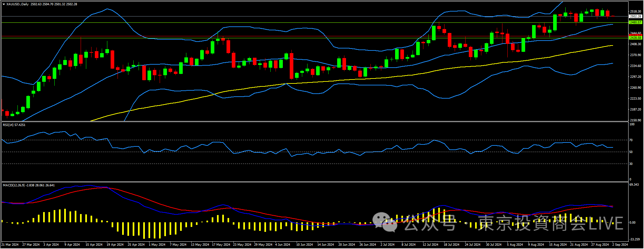644x249 pixels.
Task: Open the one-click trading triangle beside XAUUSD
Action: [x=4, y=4]
